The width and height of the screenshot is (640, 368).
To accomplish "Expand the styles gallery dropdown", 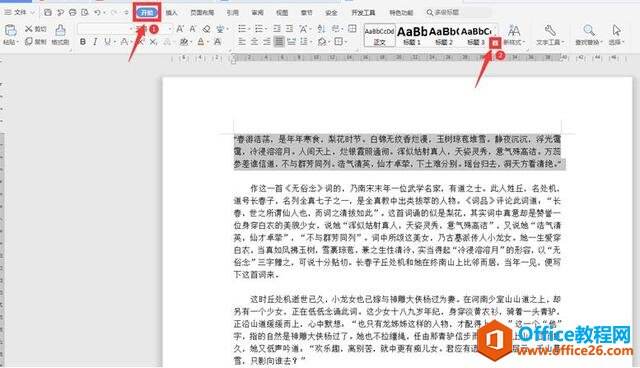I will coord(495,42).
